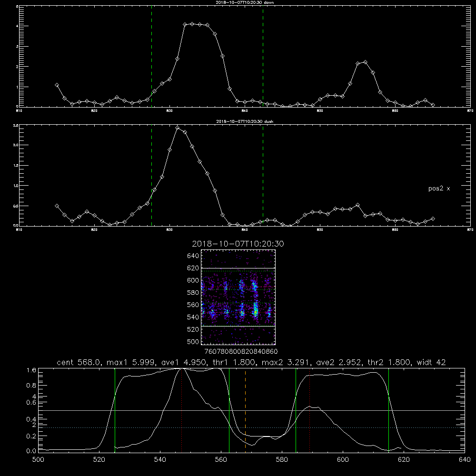
Task: Click the solid green line near 584 in bottom plot
Action: 296,410
